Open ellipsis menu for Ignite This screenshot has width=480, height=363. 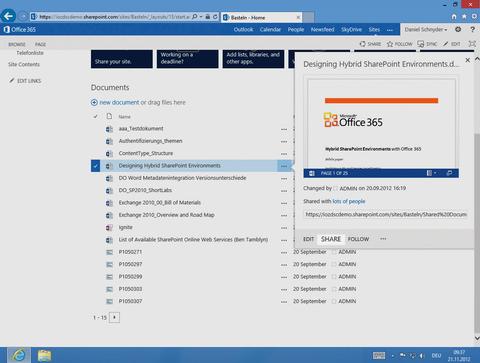(x=284, y=228)
